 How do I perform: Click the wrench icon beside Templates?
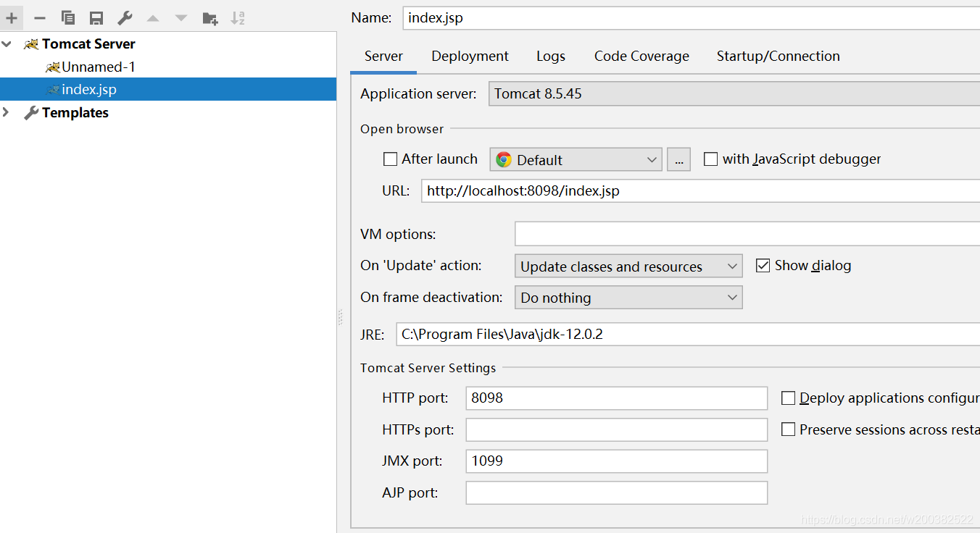[31, 113]
